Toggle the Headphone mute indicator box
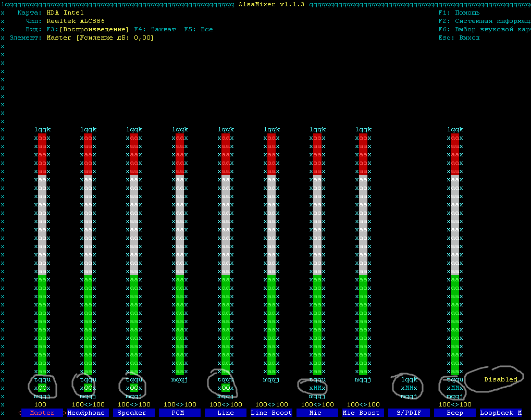531x420 pixels. point(88,388)
